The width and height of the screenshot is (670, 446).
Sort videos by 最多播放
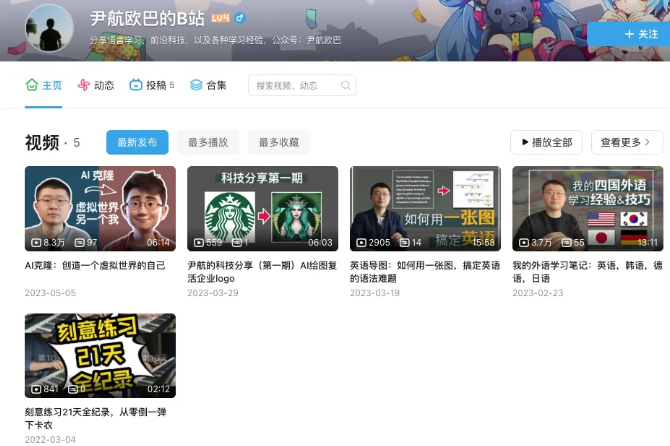[208, 142]
